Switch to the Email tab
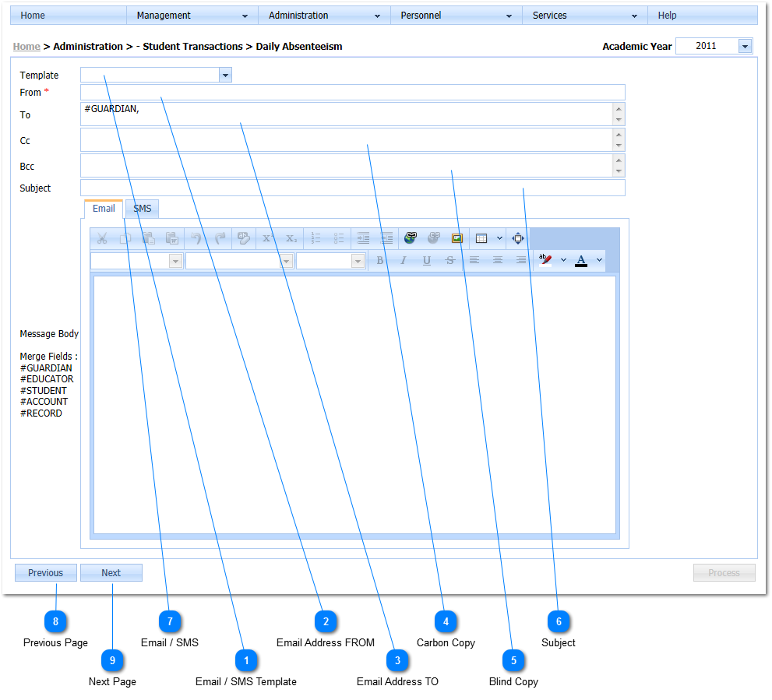772x700 pixels. click(x=104, y=209)
